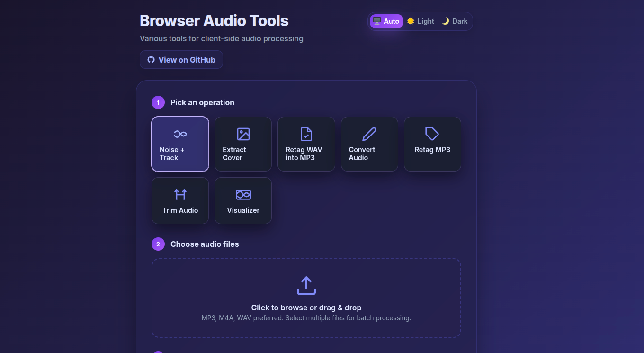Choose the Trim Audio operation
Viewport: 644px width, 353px height.
pyautogui.click(x=180, y=200)
